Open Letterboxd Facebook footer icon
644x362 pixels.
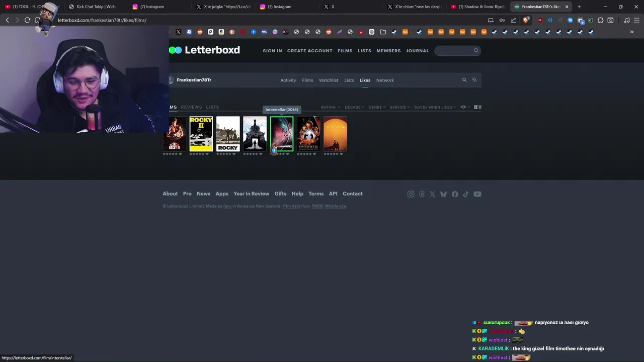click(455, 194)
